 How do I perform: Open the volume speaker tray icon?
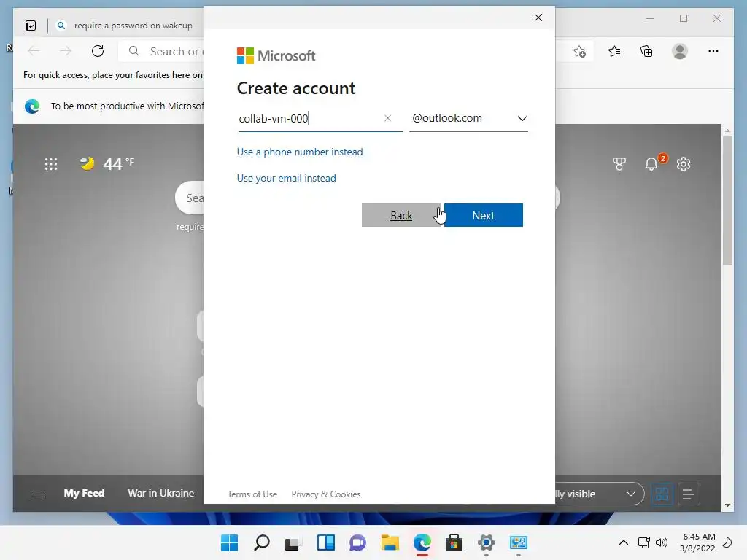click(x=661, y=542)
